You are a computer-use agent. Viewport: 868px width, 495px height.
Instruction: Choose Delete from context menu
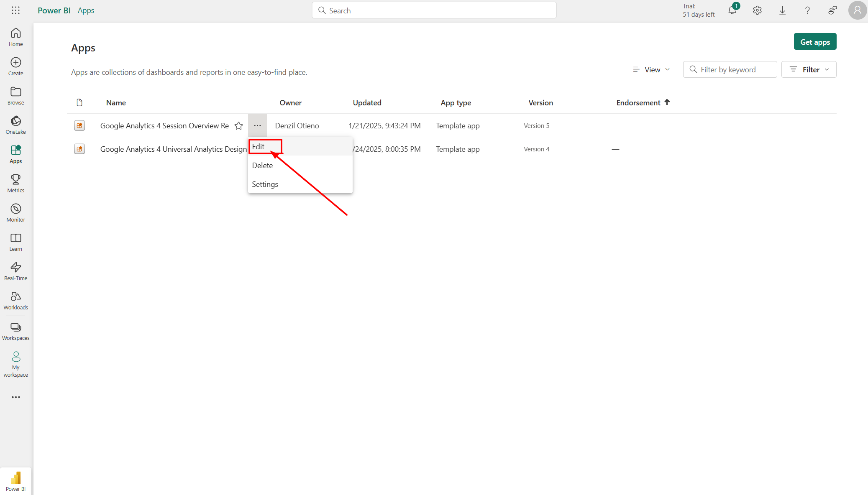[x=300, y=166]
